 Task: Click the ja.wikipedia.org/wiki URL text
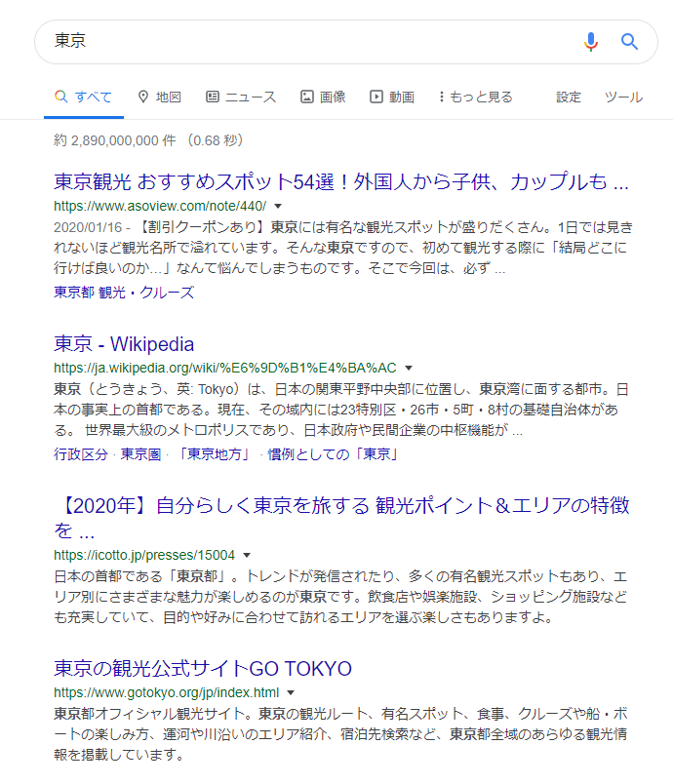(x=225, y=368)
